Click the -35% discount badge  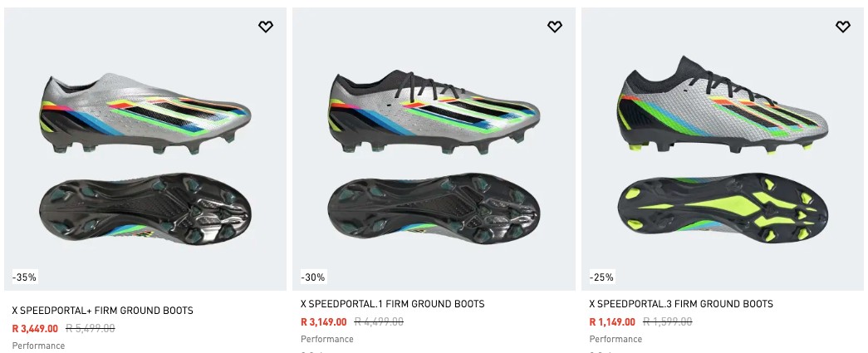[24, 277]
